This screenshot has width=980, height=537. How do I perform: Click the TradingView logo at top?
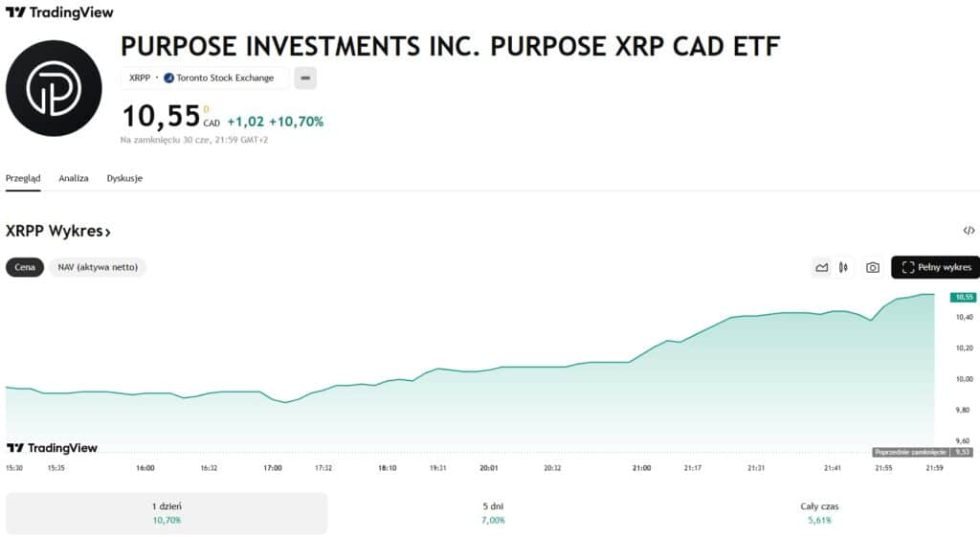click(x=59, y=12)
